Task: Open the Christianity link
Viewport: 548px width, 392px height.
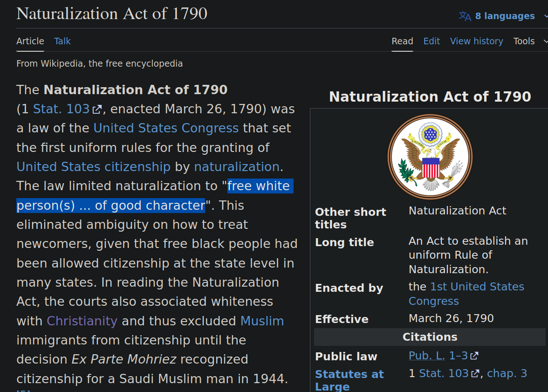Action: (82, 321)
